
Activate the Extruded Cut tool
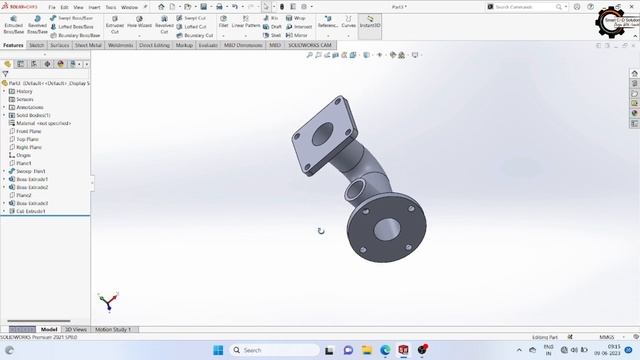click(115, 25)
